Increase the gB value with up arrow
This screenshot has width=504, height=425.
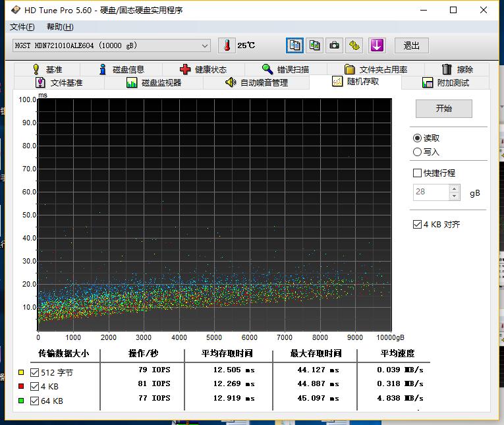[454, 188]
